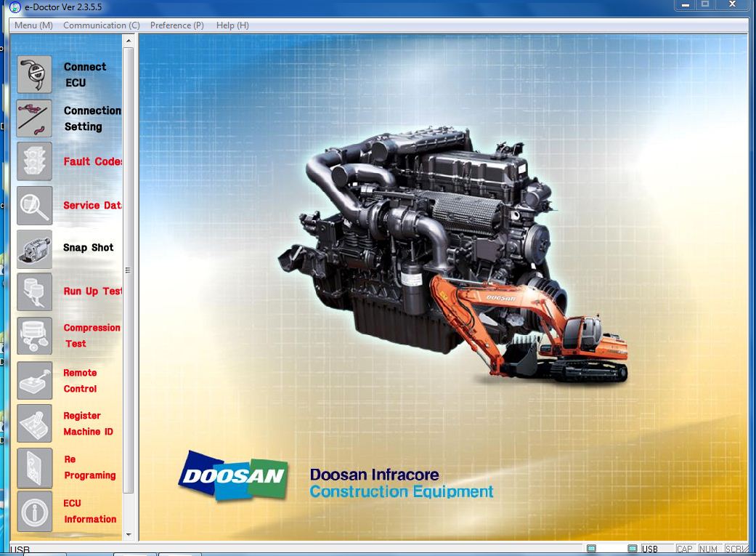Open the Re Programing icon
This screenshot has width=756, height=556.
[34, 467]
